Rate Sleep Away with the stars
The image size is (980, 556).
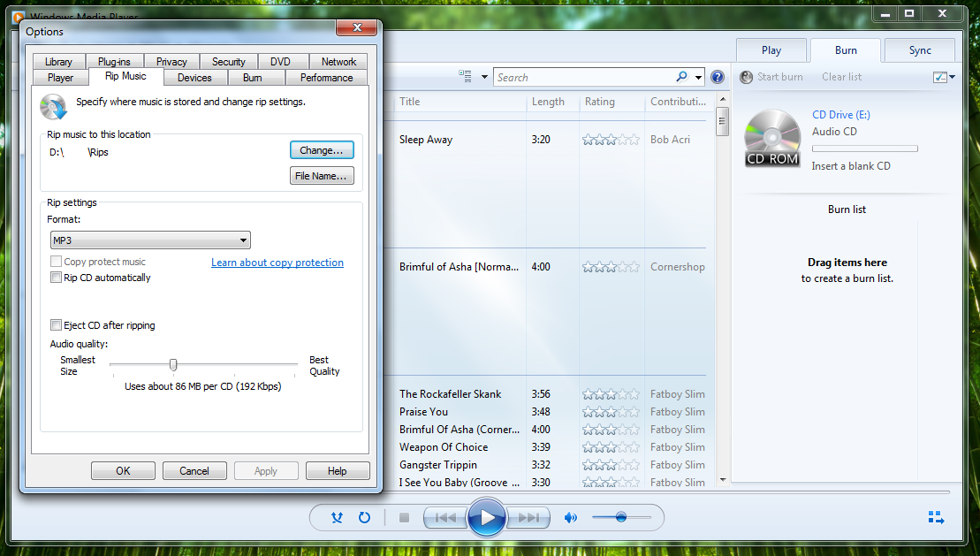coord(611,140)
